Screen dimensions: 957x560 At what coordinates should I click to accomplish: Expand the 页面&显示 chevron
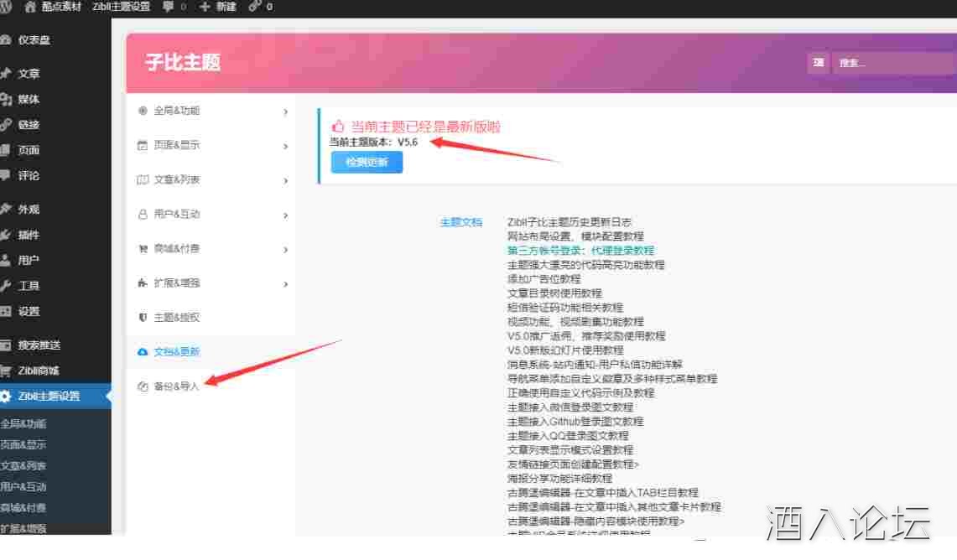point(286,147)
